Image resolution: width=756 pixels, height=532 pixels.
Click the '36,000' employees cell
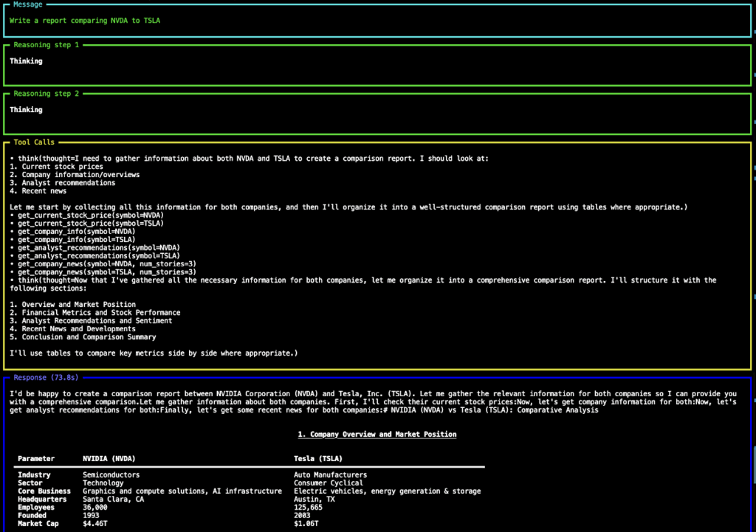(95, 508)
